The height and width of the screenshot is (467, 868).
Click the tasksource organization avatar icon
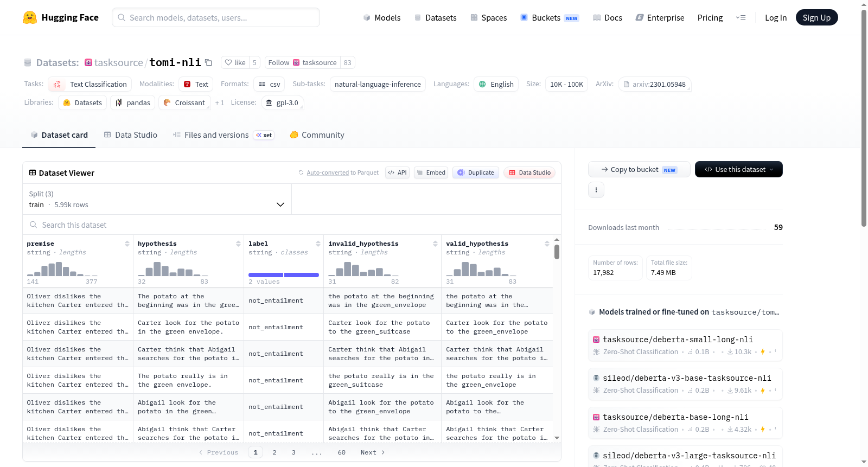88,62
